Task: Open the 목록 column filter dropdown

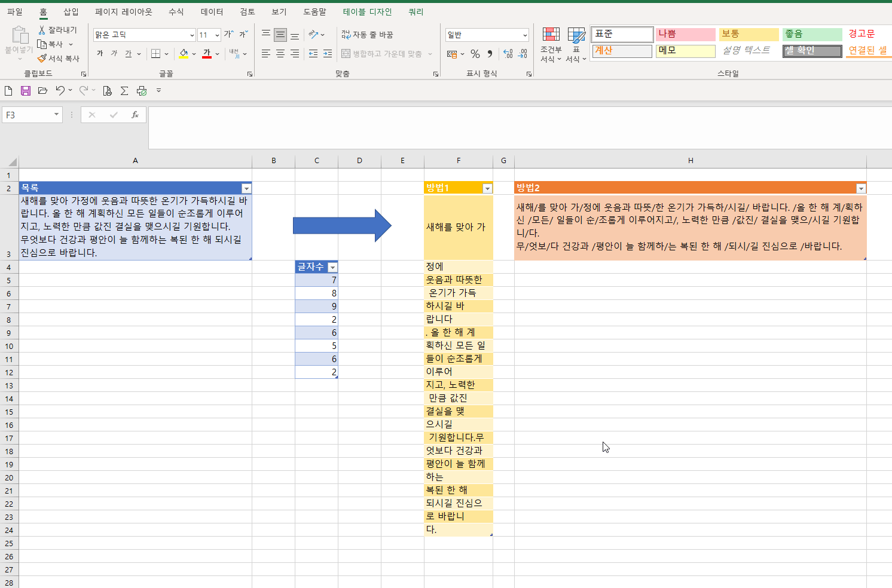Action: (246, 188)
